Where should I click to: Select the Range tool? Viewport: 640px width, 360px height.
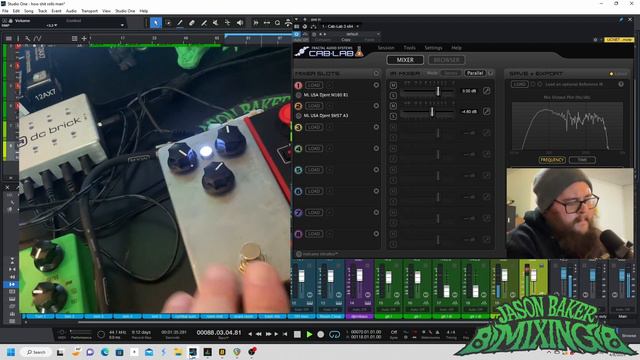pos(168,23)
